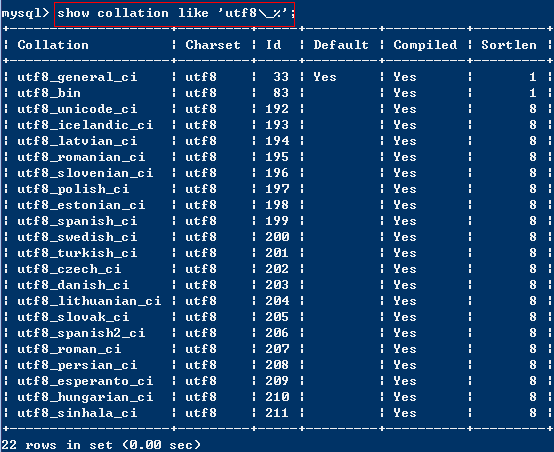
Task: Click the Sortlen column header
Action: coord(509,45)
